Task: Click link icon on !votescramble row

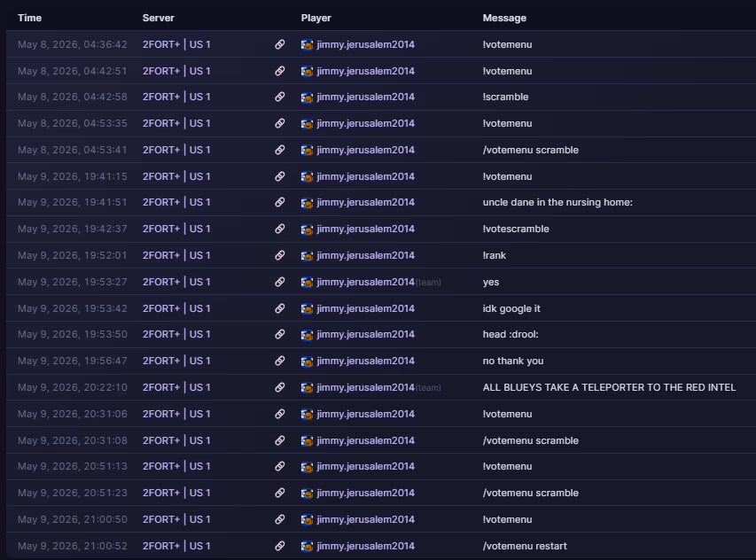Action: click(x=280, y=229)
